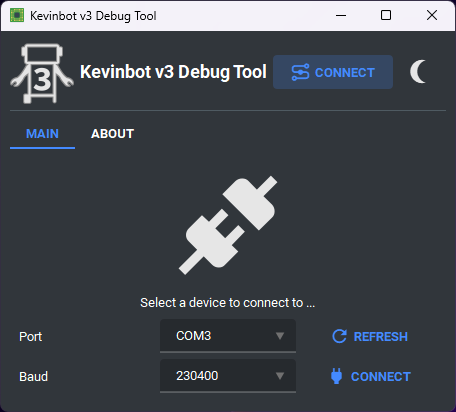Viewport: 456px width, 412px height.
Task: Click the app icon in title bar
Action: click(17, 15)
